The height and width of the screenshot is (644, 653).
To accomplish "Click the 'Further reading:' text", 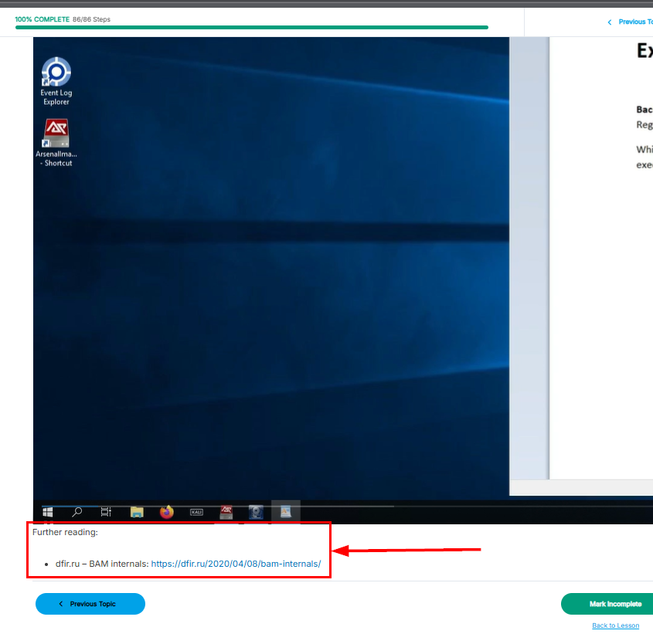I will (65, 532).
